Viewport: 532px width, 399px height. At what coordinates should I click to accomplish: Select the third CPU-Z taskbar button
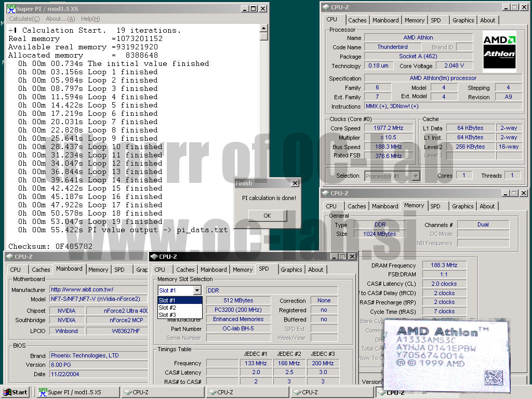(332, 392)
